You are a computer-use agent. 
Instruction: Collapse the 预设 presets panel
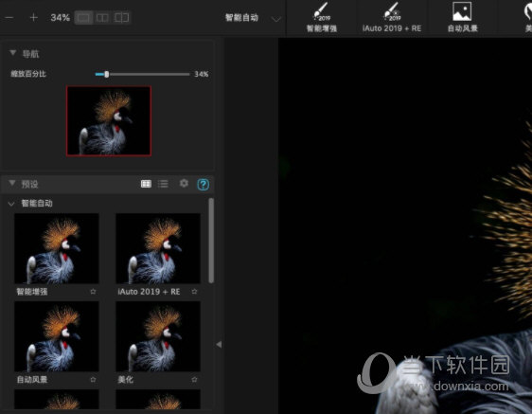[x=12, y=183]
